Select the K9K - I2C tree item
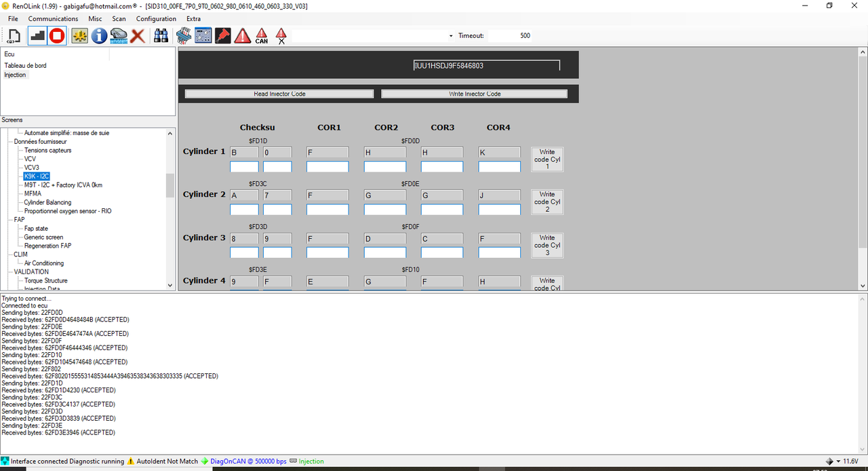 point(37,176)
